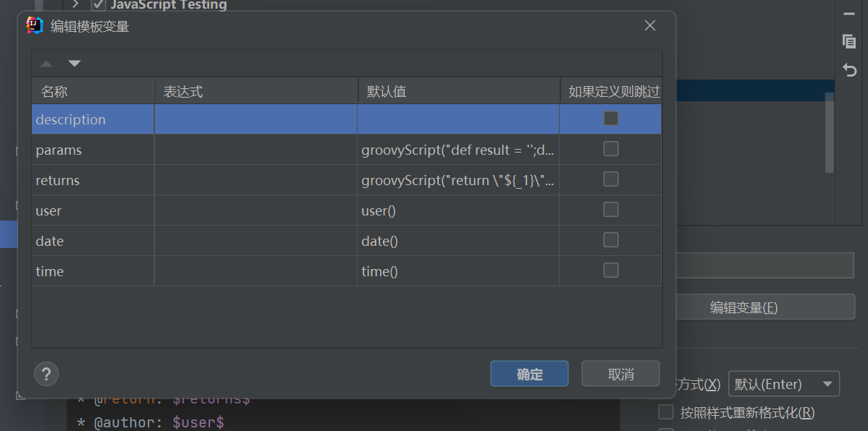Viewport: 868px width, 431px height.
Task: Click the returns groovyScript default value cell
Action: tap(458, 180)
